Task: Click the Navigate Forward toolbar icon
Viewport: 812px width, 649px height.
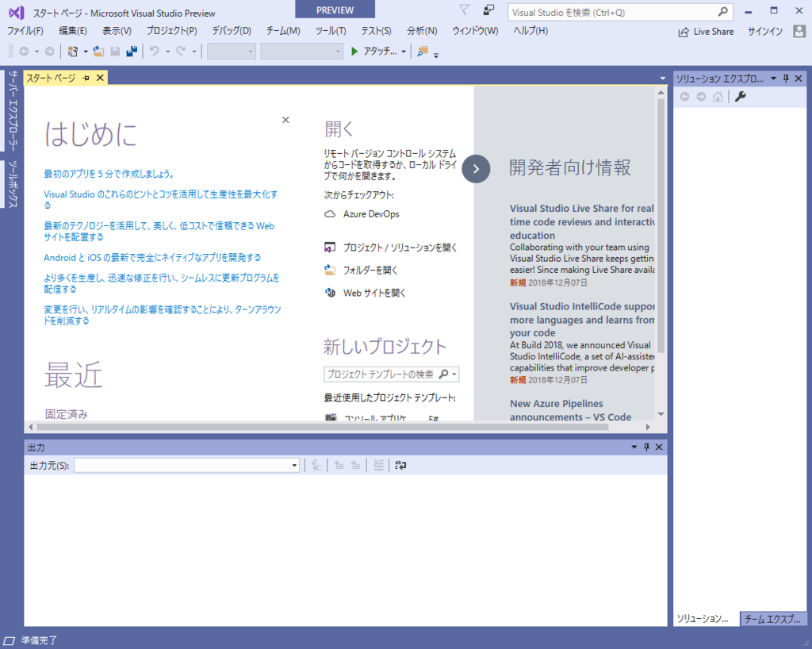Action: 50,52
